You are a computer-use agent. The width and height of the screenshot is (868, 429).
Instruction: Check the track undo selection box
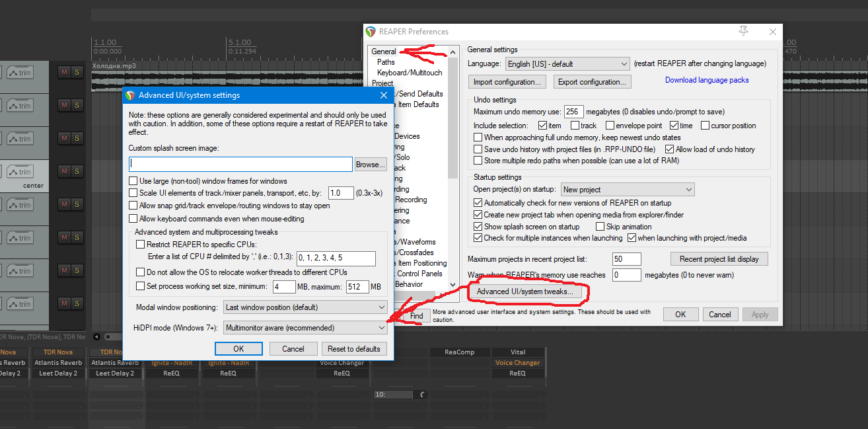575,126
